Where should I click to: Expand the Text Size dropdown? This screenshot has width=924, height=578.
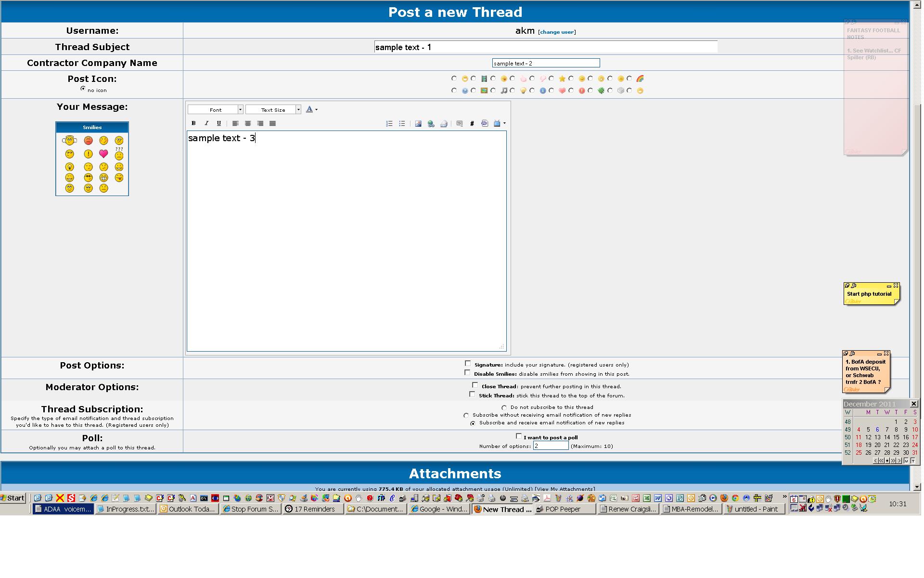point(298,110)
